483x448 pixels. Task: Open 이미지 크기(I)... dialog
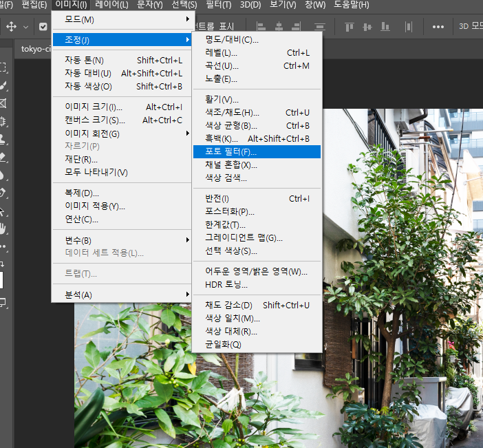tap(122, 107)
